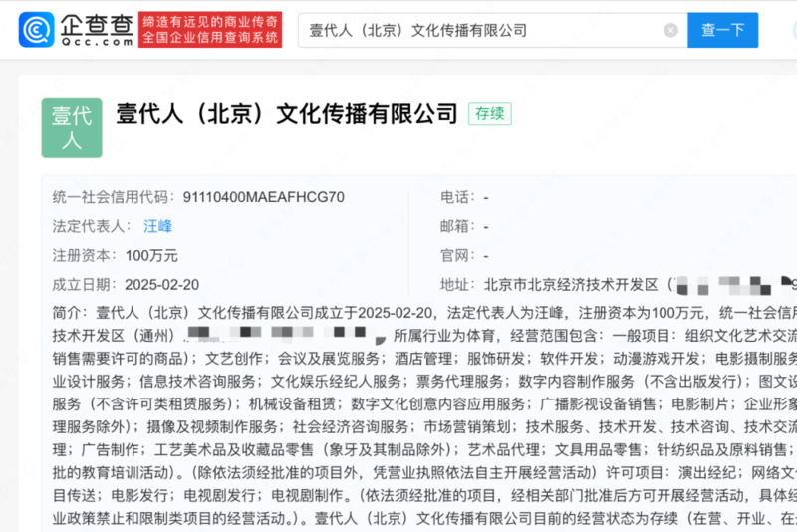Viewport: 797px width, 532px height.
Task: Click summary text 所属行业为体育
Action: (444, 336)
